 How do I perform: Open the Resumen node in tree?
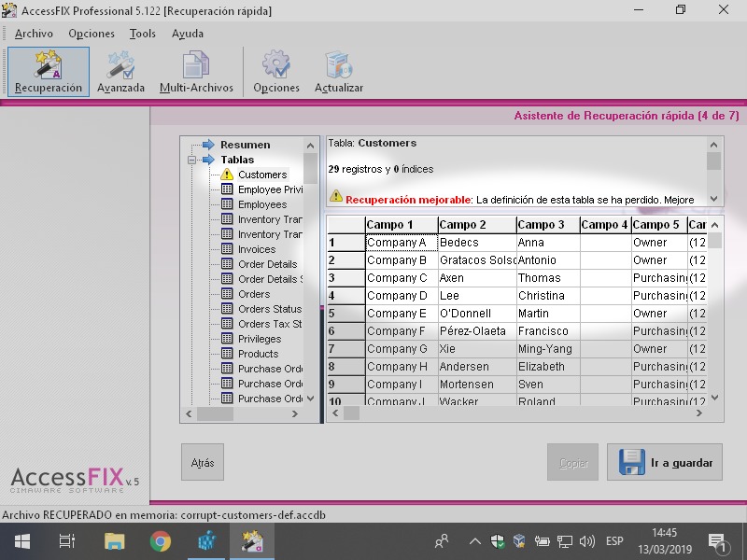point(245,145)
